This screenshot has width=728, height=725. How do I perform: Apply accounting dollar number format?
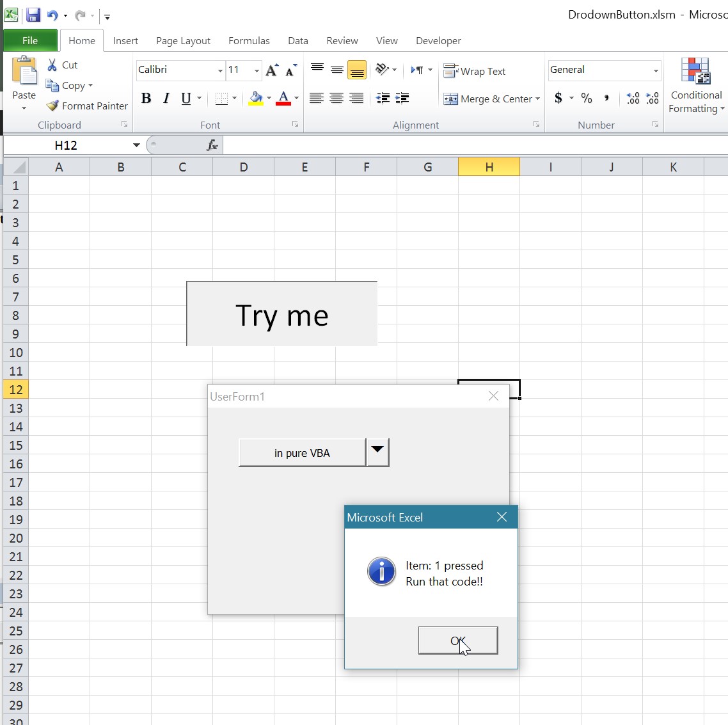(x=558, y=98)
